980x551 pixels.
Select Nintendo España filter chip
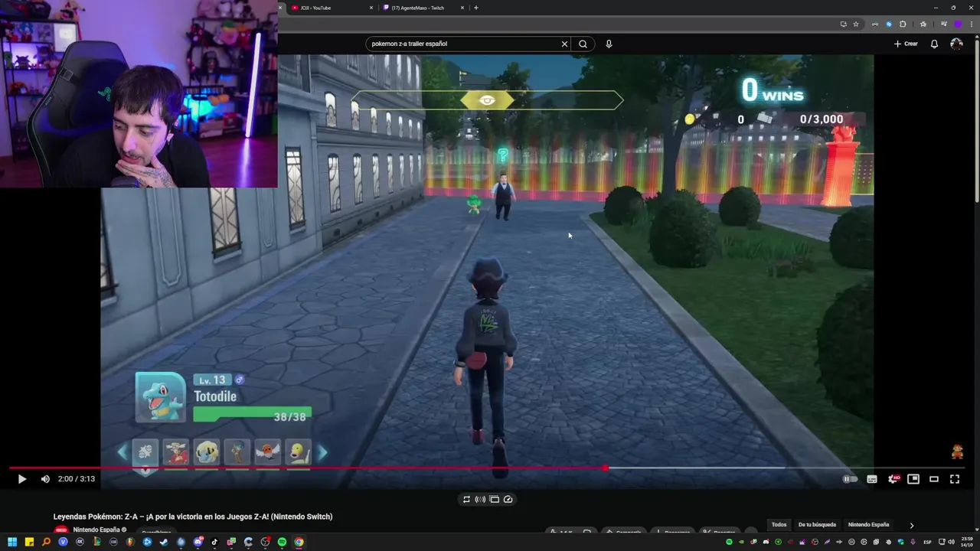point(868,525)
